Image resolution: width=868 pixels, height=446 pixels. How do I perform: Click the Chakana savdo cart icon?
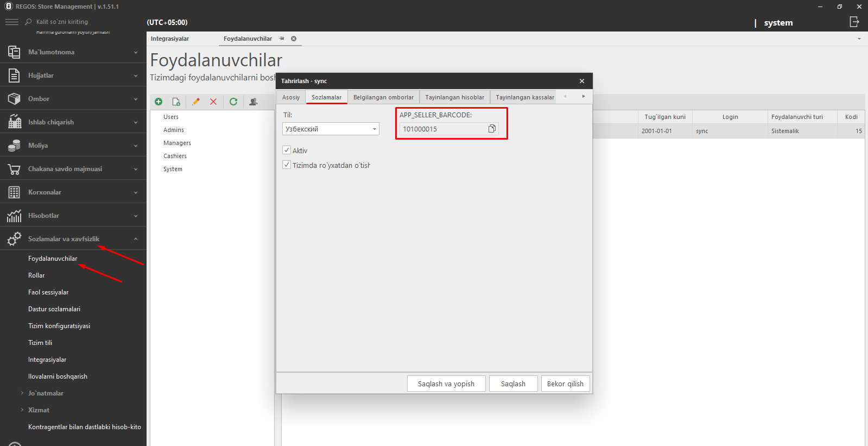pos(14,169)
